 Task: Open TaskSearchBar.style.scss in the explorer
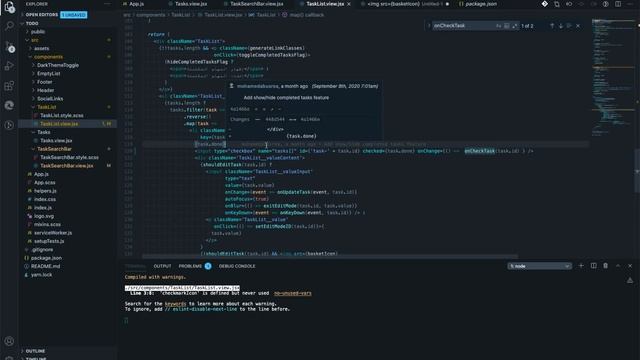(x=69, y=157)
